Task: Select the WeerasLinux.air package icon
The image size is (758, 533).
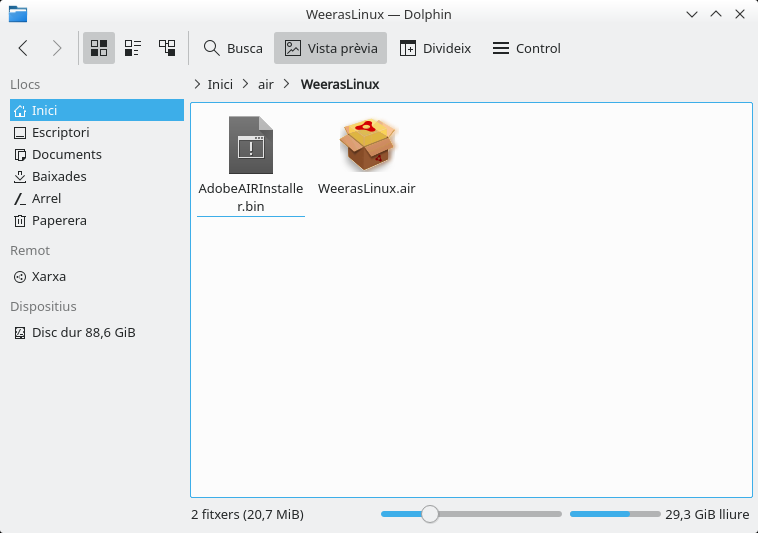Action: pos(367,145)
